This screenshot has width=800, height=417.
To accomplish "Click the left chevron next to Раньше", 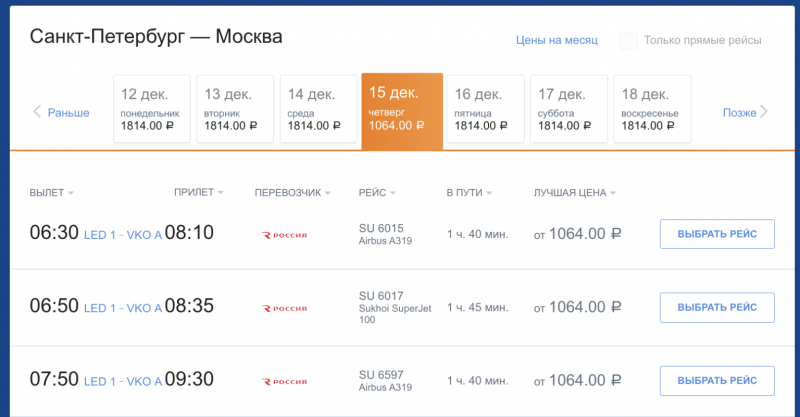I will 37,112.
